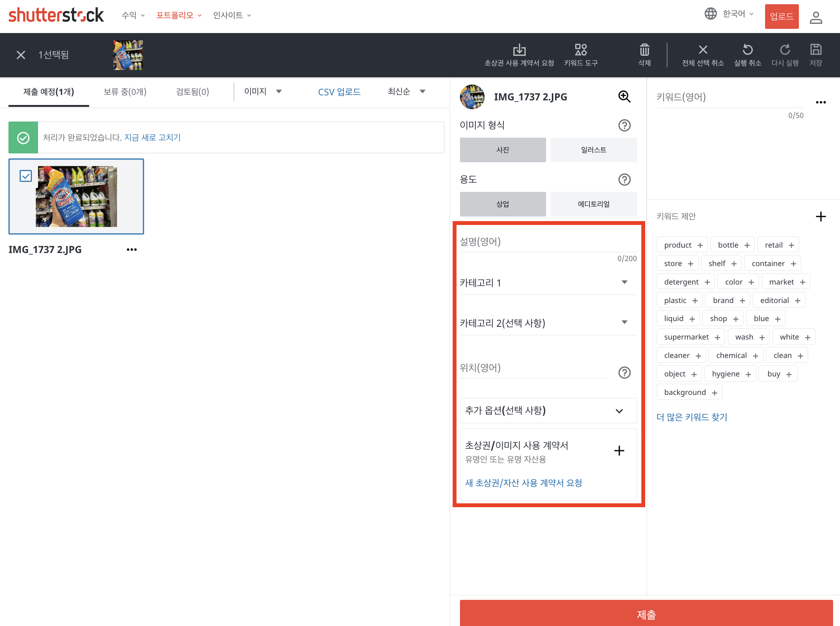Select 일러스트 as the image type

click(593, 150)
